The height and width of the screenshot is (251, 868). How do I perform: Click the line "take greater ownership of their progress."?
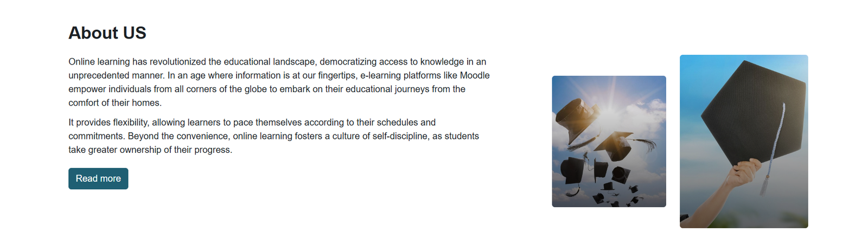[x=150, y=150]
